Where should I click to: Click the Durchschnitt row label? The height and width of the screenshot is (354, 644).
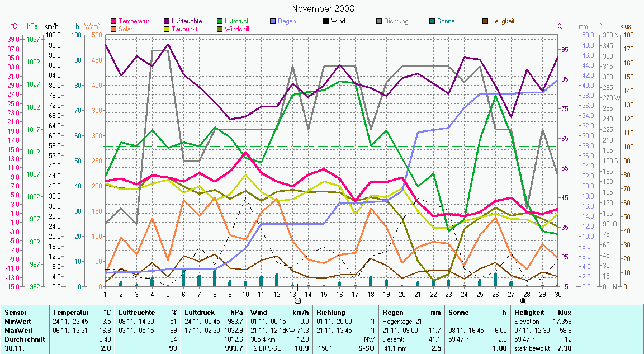(22, 339)
